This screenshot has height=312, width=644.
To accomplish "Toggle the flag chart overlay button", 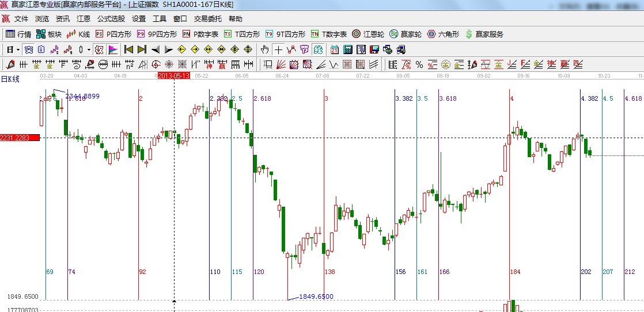I will (113, 50).
